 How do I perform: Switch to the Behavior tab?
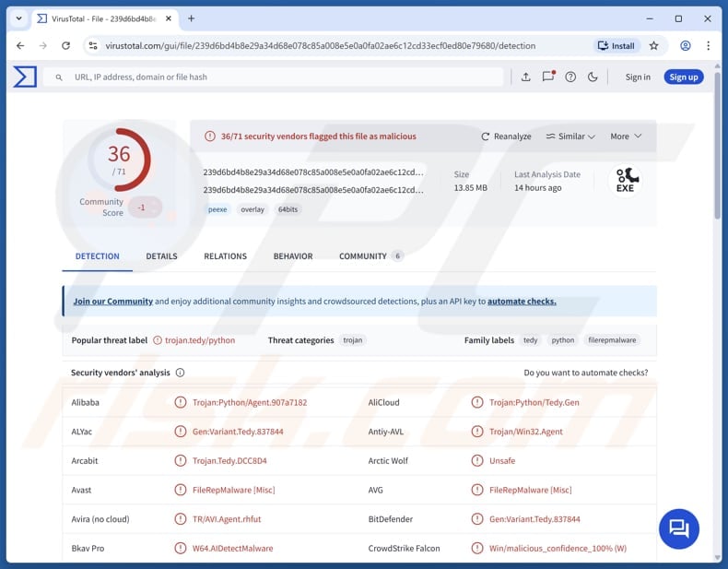[293, 256]
